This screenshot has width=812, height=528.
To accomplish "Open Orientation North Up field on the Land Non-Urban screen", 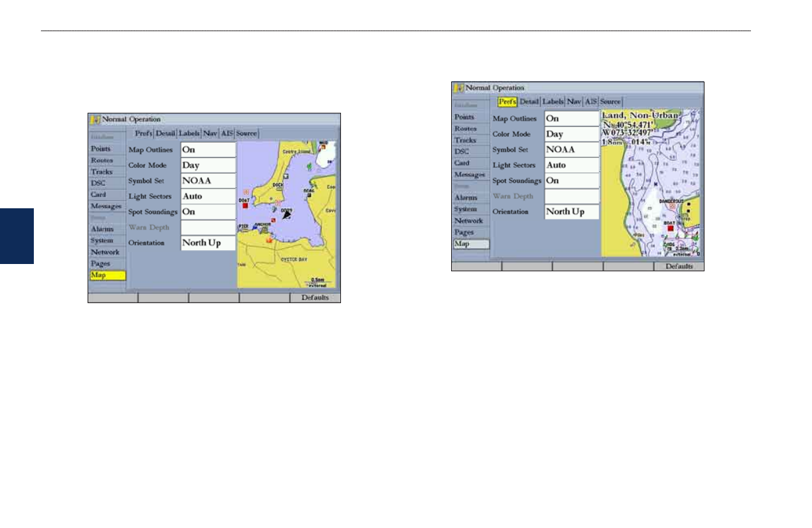I will pyautogui.click(x=572, y=212).
